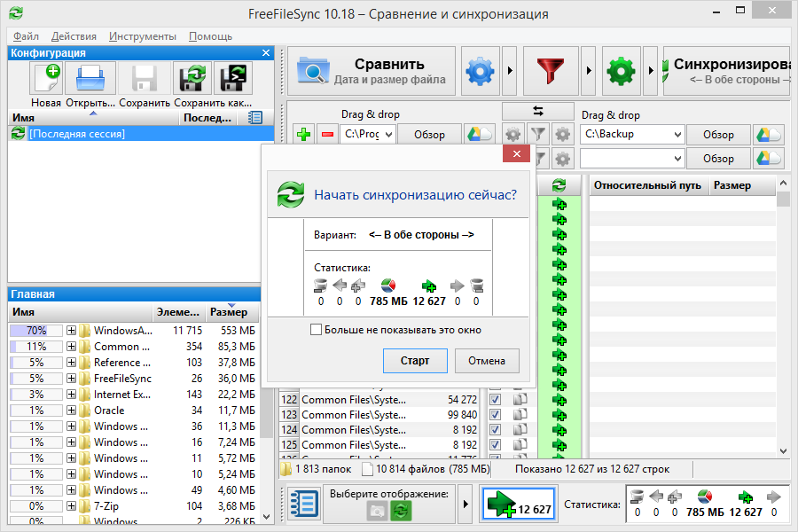Select Internet Ex... folder row

133,394
